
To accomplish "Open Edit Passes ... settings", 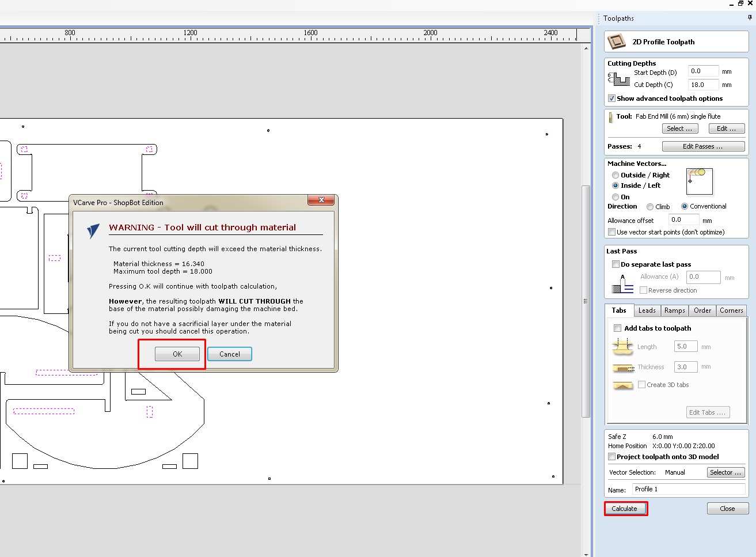I will pos(703,146).
